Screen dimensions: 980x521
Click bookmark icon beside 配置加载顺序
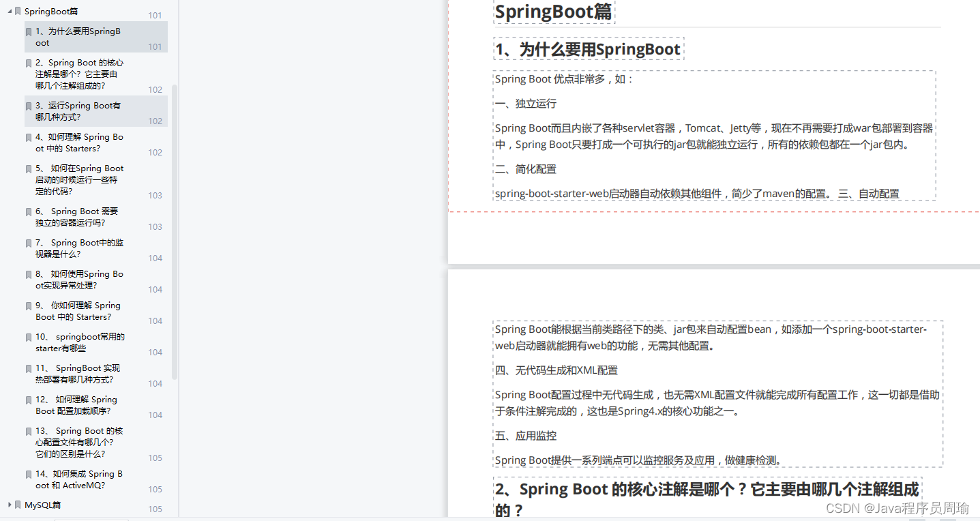pyautogui.click(x=29, y=400)
